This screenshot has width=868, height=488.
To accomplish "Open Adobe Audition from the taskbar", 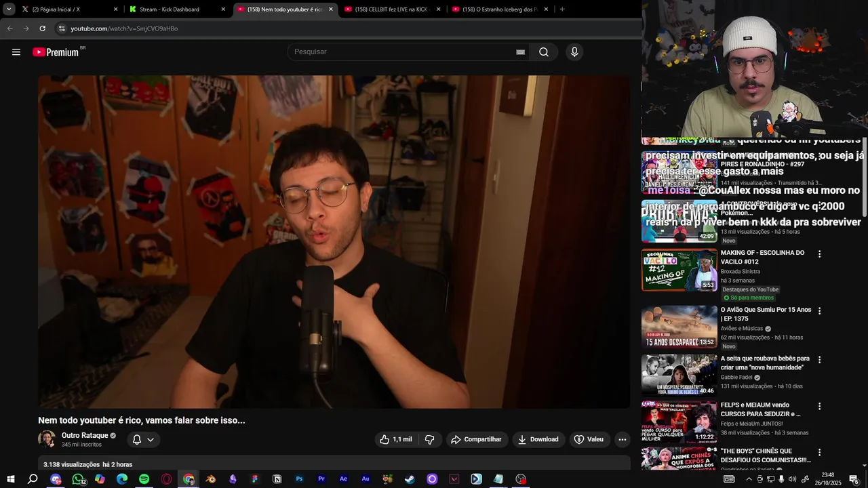I will point(366,479).
